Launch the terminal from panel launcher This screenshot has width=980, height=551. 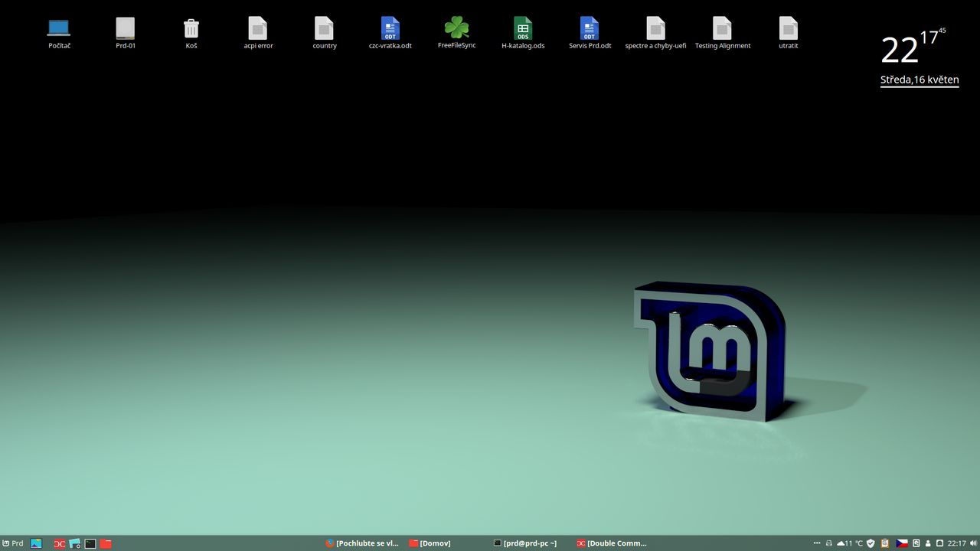pyautogui.click(x=90, y=543)
